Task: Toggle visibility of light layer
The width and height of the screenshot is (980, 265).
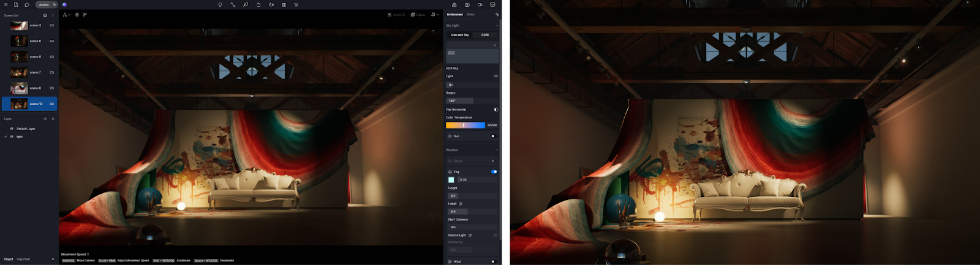Action: click(12, 137)
